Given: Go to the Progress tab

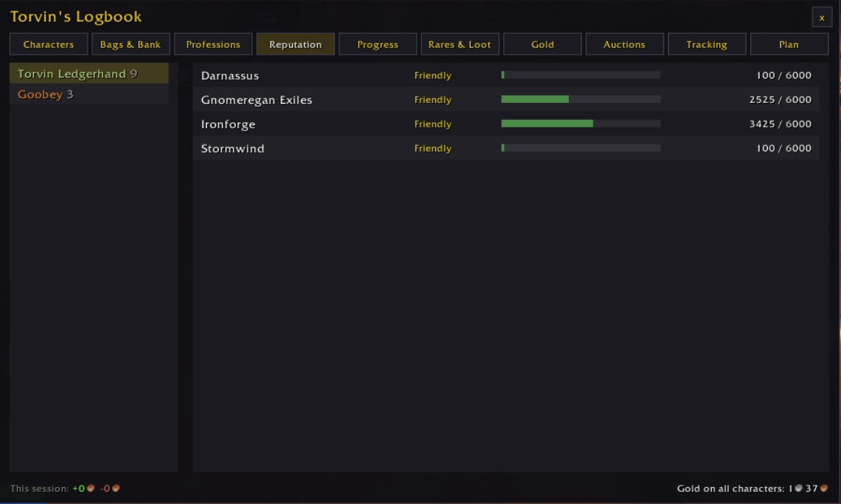Looking at the screenshot, I should 377,45.
